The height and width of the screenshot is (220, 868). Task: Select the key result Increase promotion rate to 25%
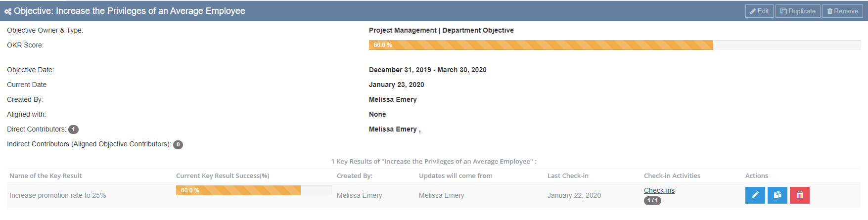57,195
